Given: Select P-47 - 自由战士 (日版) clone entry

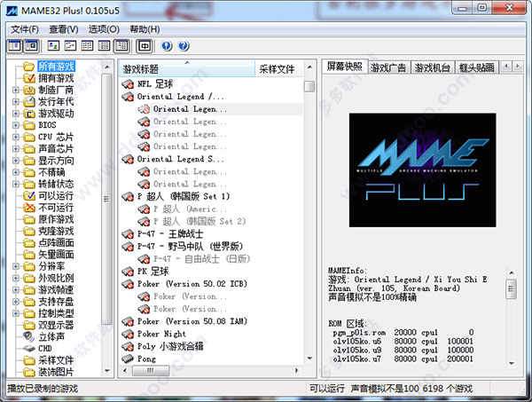Looking at the screenshot, I should 201,259.
